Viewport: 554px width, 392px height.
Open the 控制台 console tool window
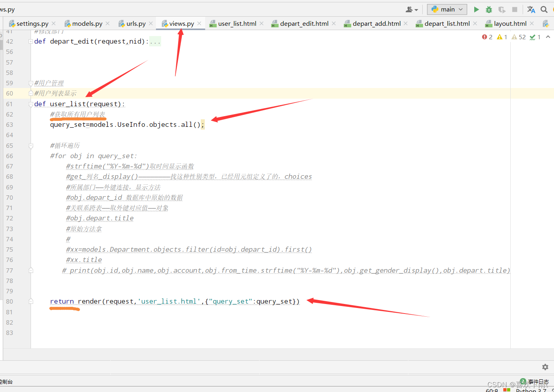(6, 382)
